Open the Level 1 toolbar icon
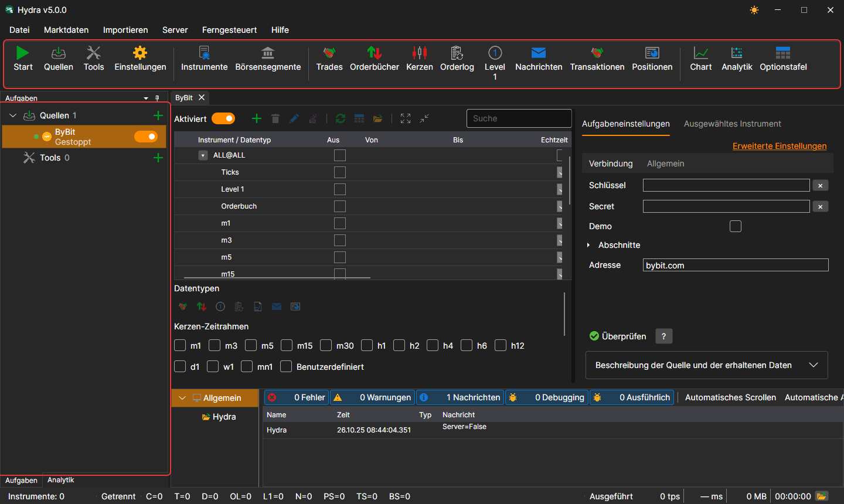844x504 pixels. (x=495, y=63)
